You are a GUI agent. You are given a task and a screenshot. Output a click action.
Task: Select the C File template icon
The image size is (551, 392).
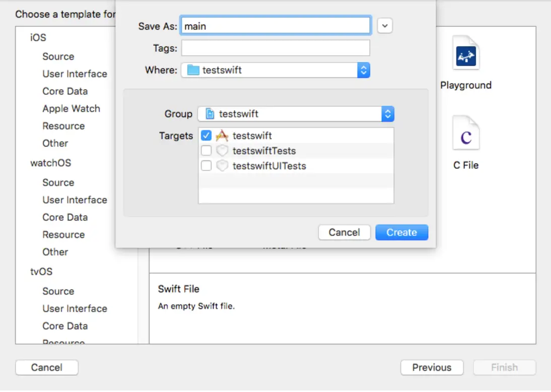coord(465,133)
